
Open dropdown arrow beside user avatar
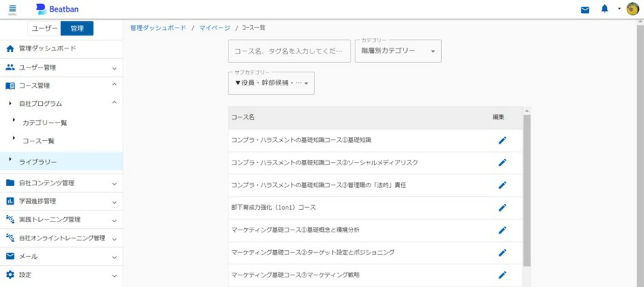(x=619, y=9)
